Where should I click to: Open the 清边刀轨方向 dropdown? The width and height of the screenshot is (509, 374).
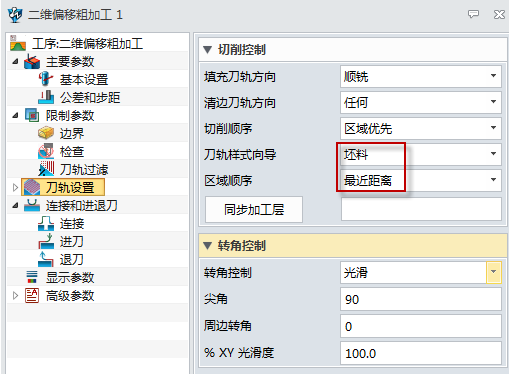[493, 102]
